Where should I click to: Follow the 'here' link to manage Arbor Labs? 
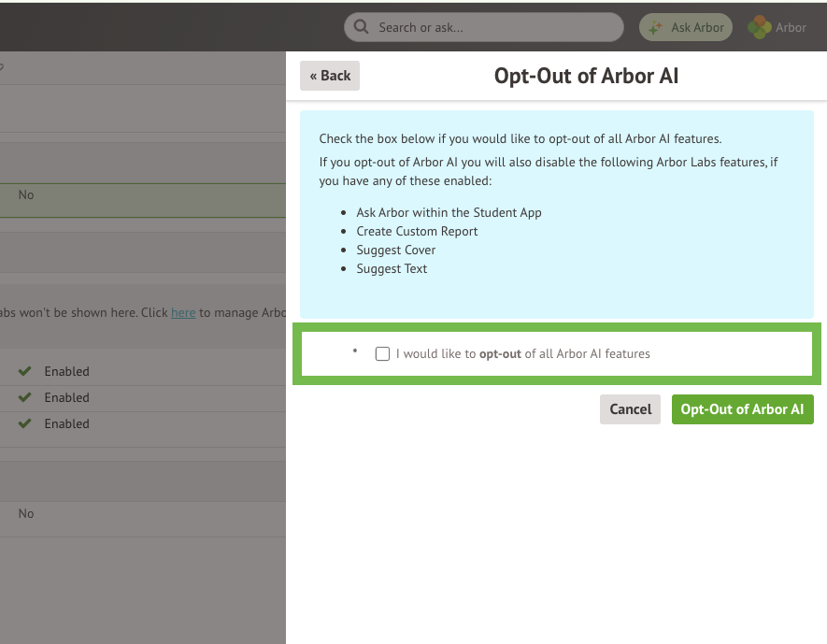click(x=183, y=313)
